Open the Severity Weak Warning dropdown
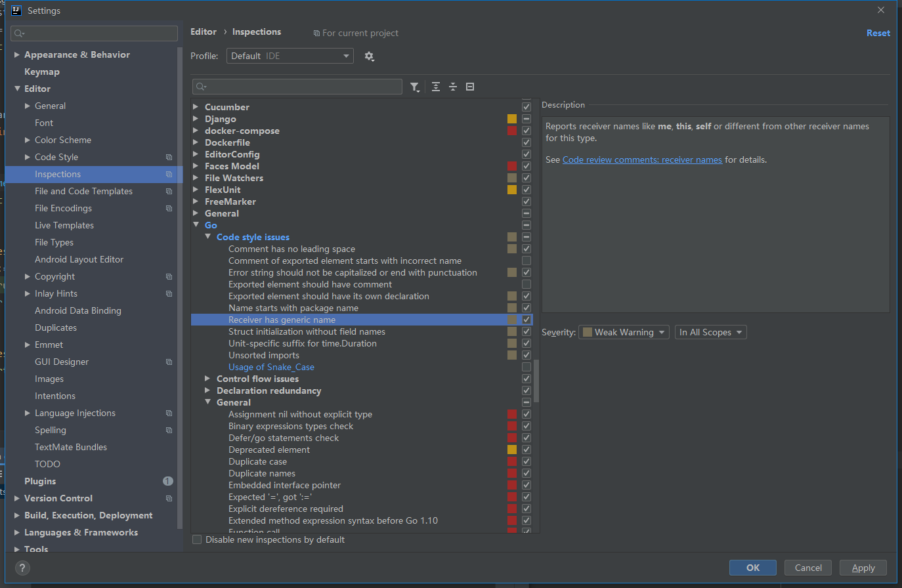 coord(624,332)
